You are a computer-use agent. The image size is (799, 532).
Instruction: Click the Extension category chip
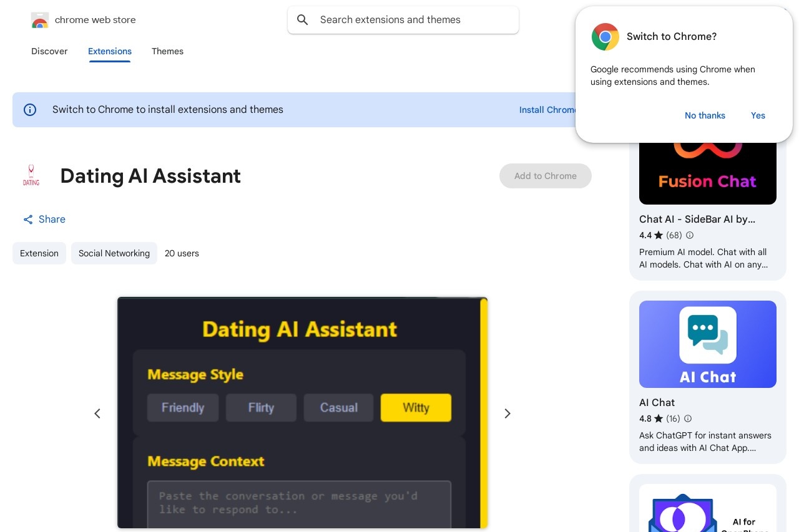pyautogui.click(x=39, y=253)
